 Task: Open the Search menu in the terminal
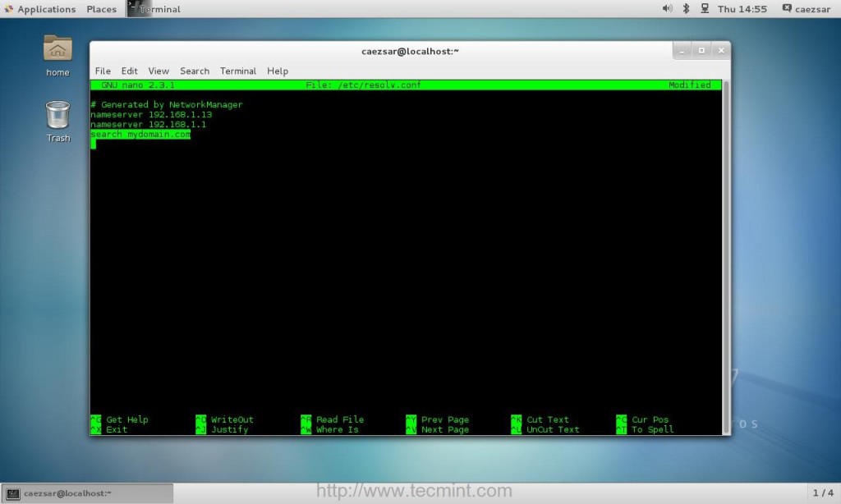(x=195, y=71)
